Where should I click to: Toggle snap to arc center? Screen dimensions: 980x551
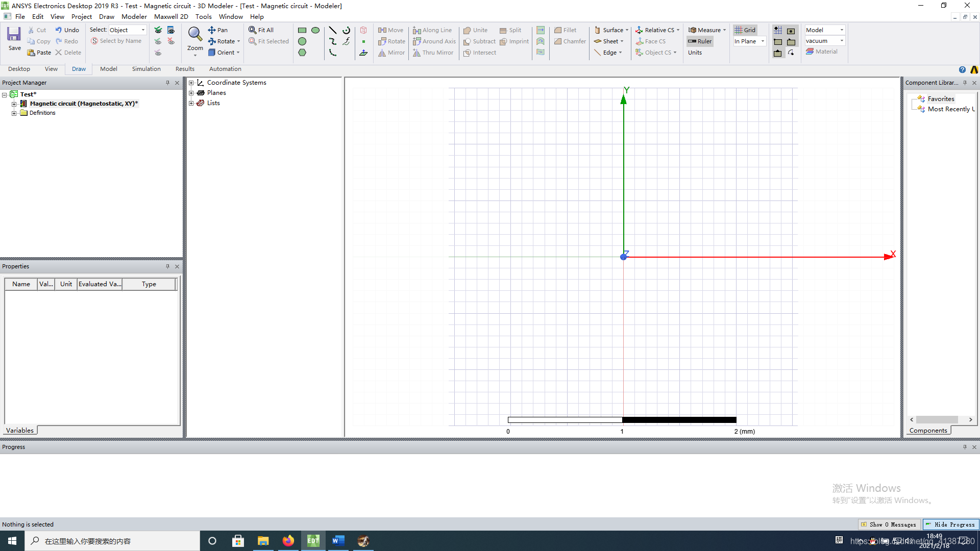click(x=791, y=53)
